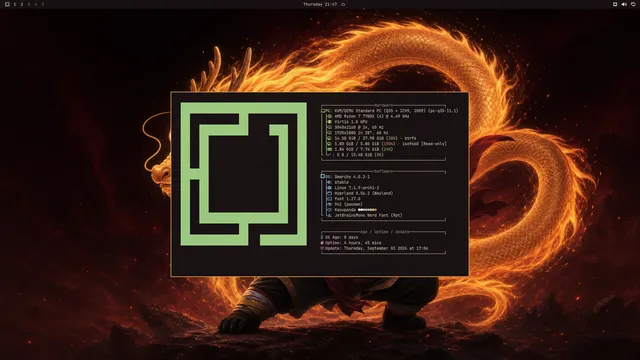
Task: Select the 3840x2160 @ 2x, 60 Hz text
Action: pos(359,127)
